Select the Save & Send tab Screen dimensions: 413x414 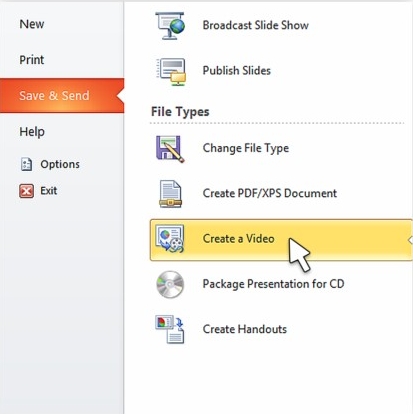[x=62, y=96]
